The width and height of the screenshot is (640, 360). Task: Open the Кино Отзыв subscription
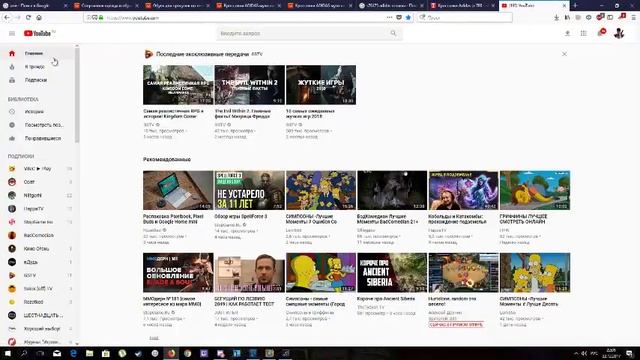(39, 249)
